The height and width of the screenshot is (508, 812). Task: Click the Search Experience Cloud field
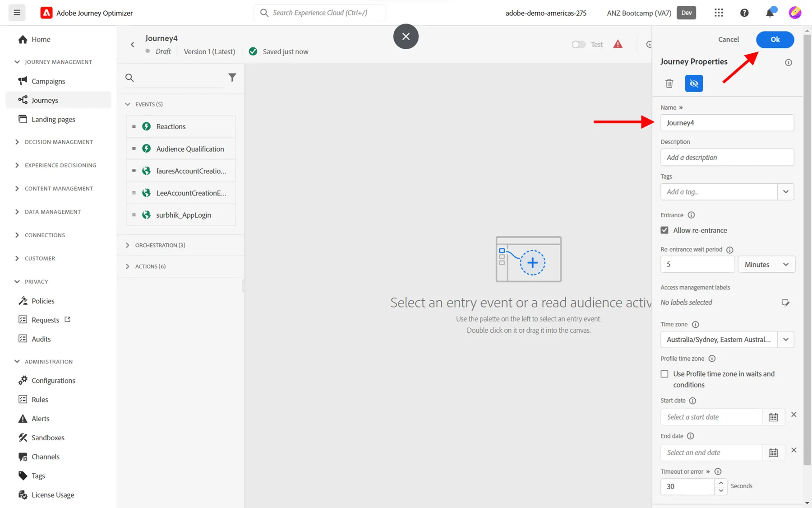(x=320, y=13)
